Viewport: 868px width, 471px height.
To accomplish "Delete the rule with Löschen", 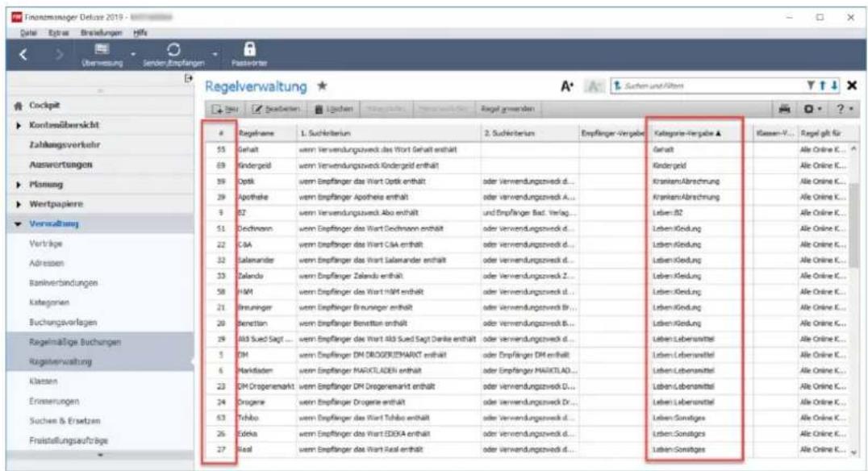I will (x=334, y=109).
